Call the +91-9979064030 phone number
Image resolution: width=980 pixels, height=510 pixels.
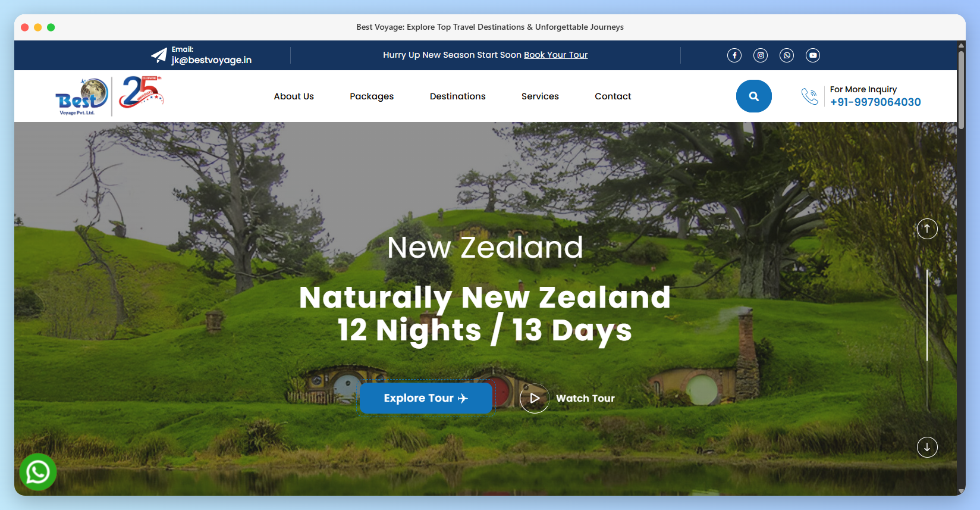coord(875,102)
